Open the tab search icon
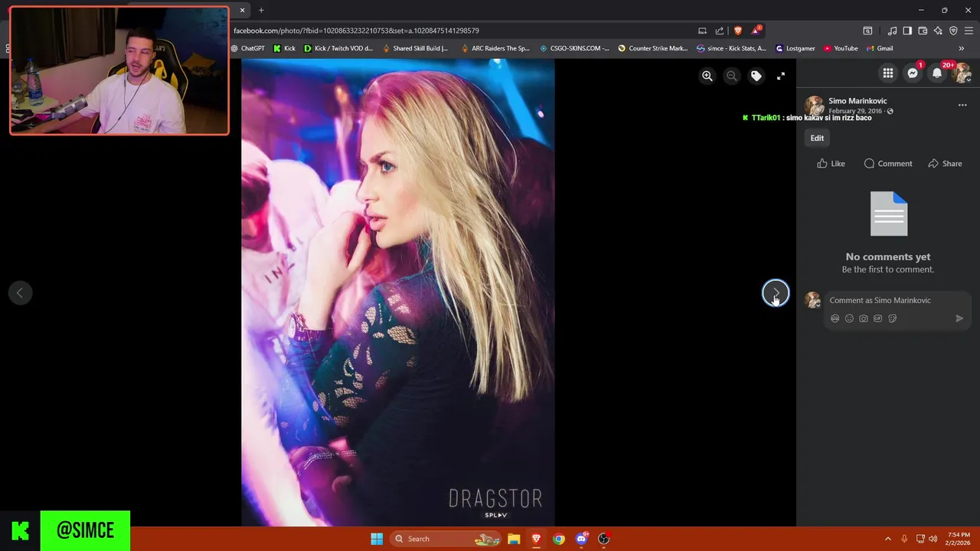Screen dimensions: 980x551 [867, 31]
